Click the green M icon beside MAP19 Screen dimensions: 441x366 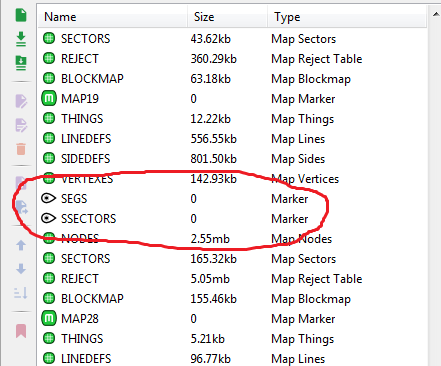(49, 99)
